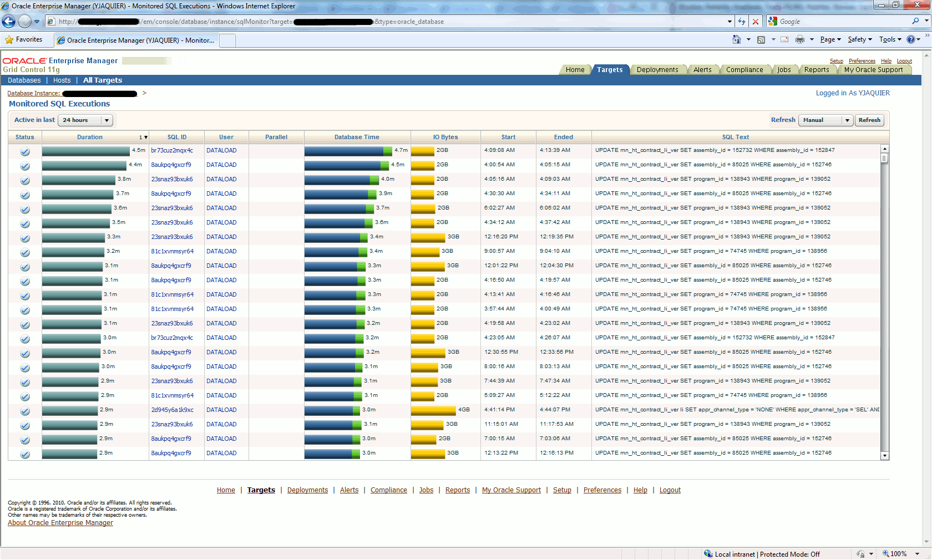Screen dimensions: 932x560
Task: Sort by the IO Bytes column header
Action: [445, 137]
